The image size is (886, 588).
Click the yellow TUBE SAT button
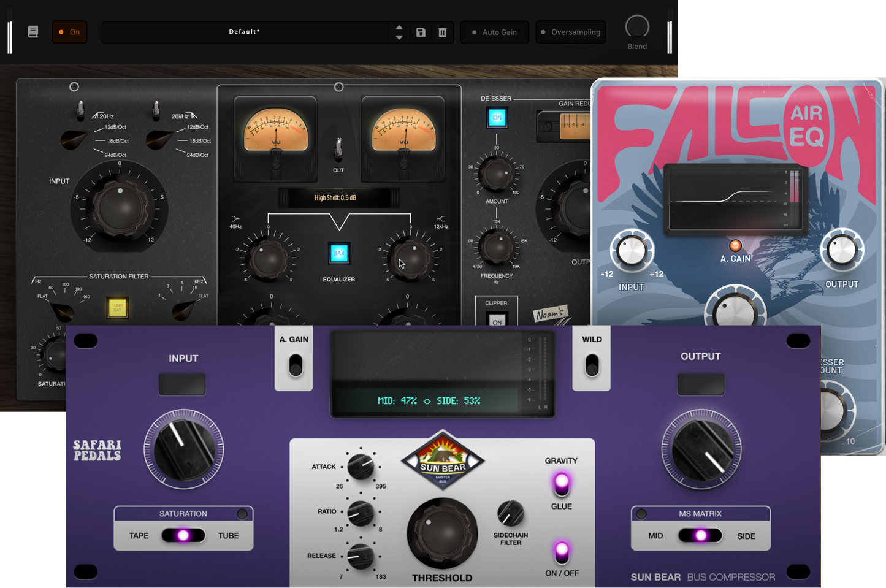(116, 308)
